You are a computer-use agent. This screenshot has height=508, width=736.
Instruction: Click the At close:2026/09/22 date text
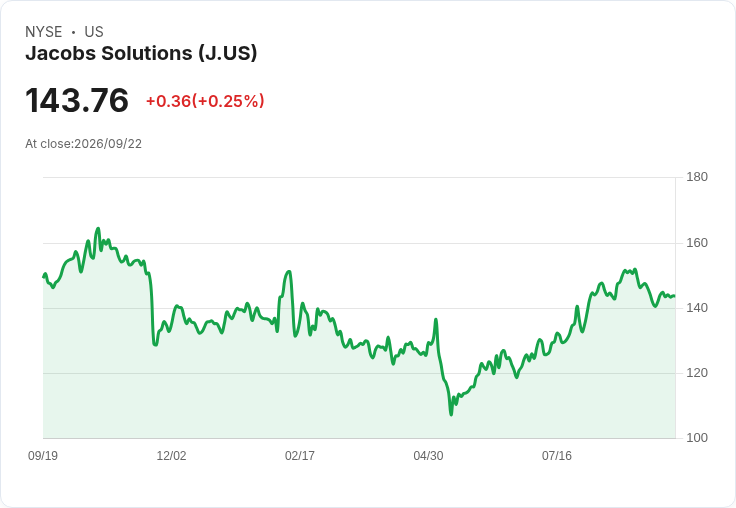[x=84, y=144]
